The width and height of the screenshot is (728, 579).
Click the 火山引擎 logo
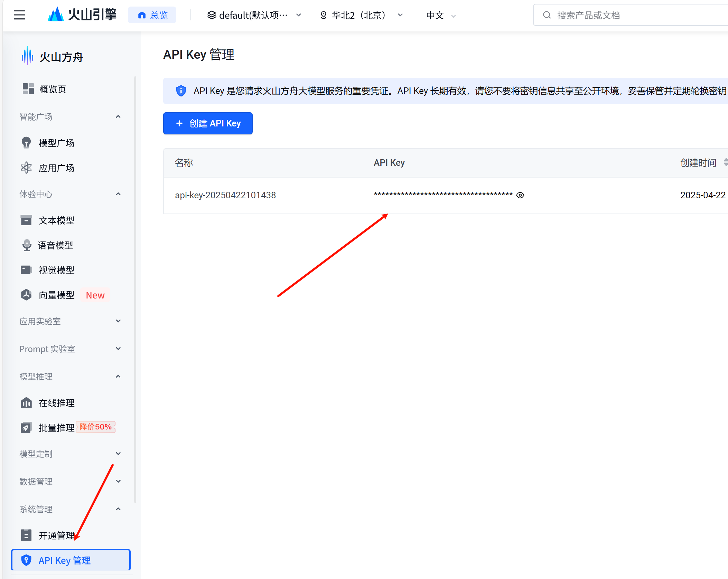[82, 15]
